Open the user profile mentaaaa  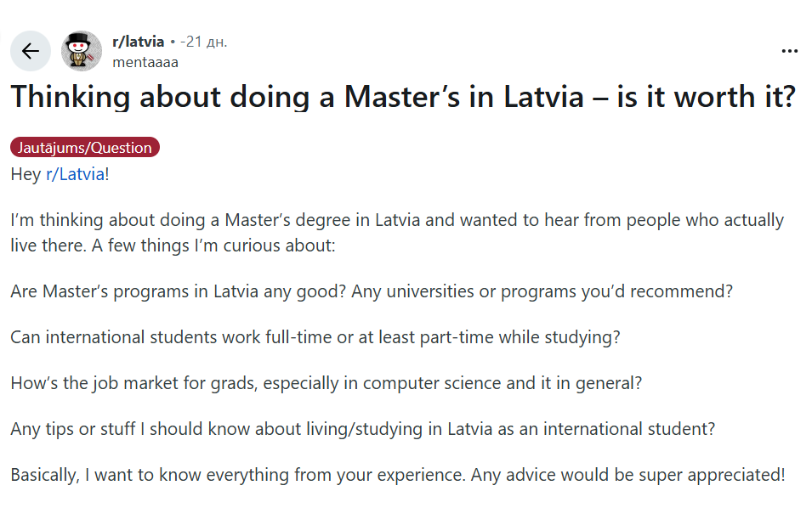(145, 62)
